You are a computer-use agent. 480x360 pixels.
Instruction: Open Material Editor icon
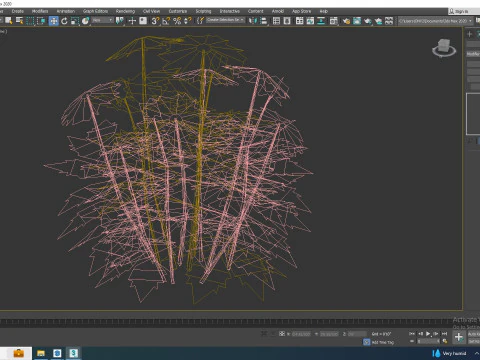click(333, 21)
